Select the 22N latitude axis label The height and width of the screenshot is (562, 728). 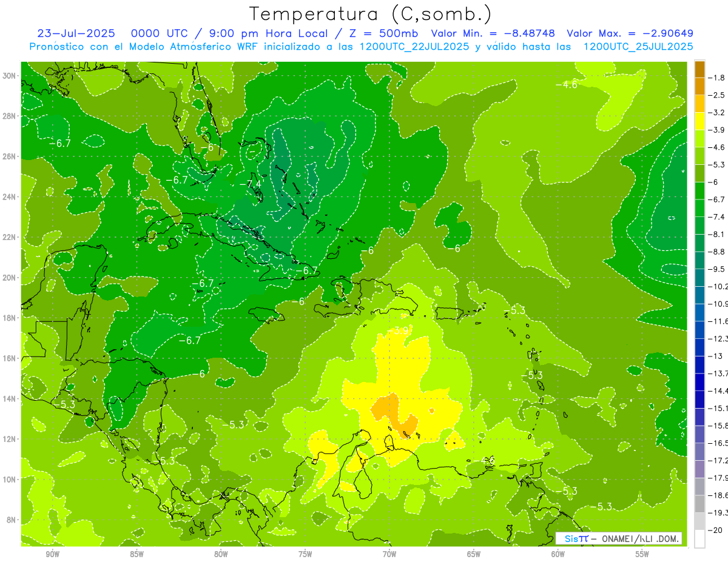[x=10, y=237]
